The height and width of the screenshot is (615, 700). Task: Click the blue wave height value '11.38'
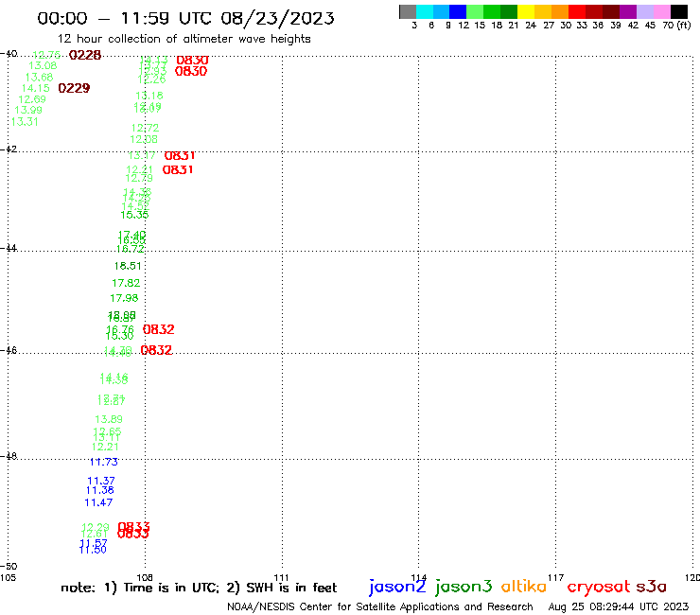100,490
